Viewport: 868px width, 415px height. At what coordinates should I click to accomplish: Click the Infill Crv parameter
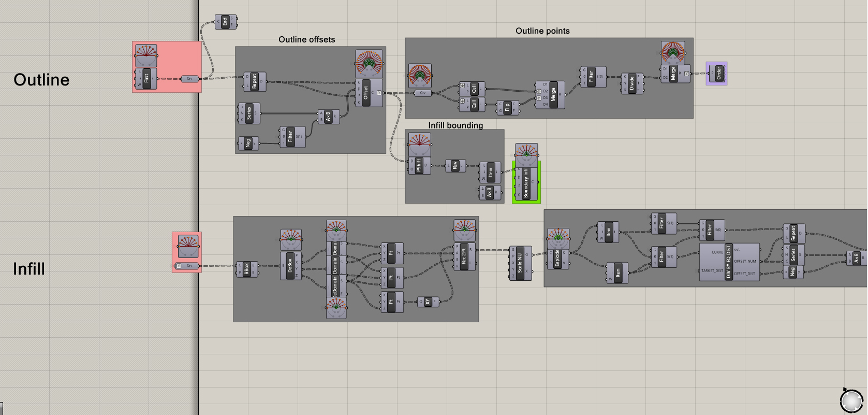tap(189, 266)
